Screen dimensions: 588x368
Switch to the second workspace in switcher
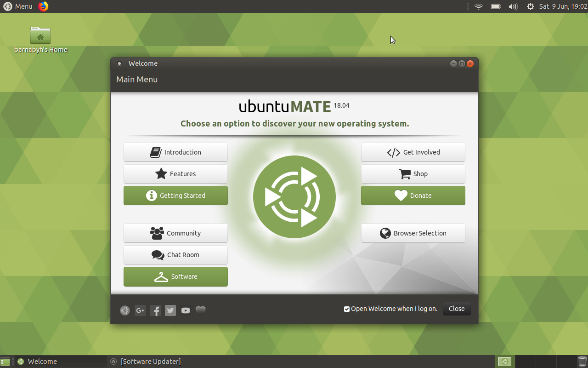[x=525, y=362]
